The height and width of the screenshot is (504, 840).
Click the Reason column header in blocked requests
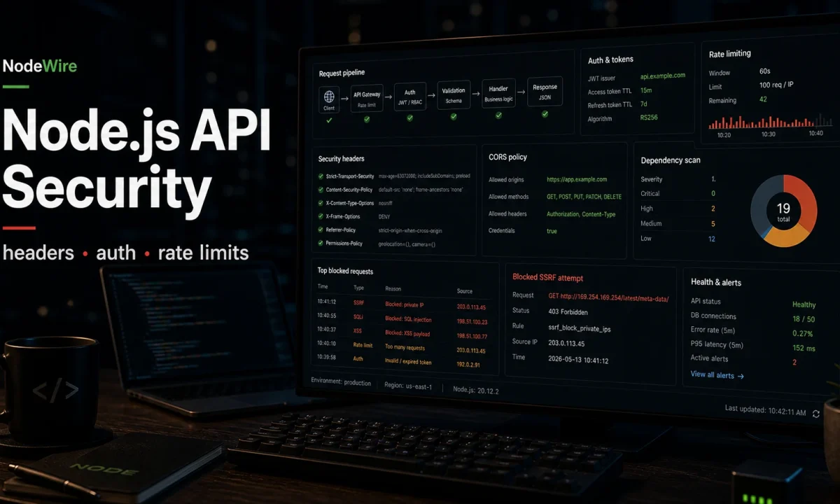pos(393,289)
